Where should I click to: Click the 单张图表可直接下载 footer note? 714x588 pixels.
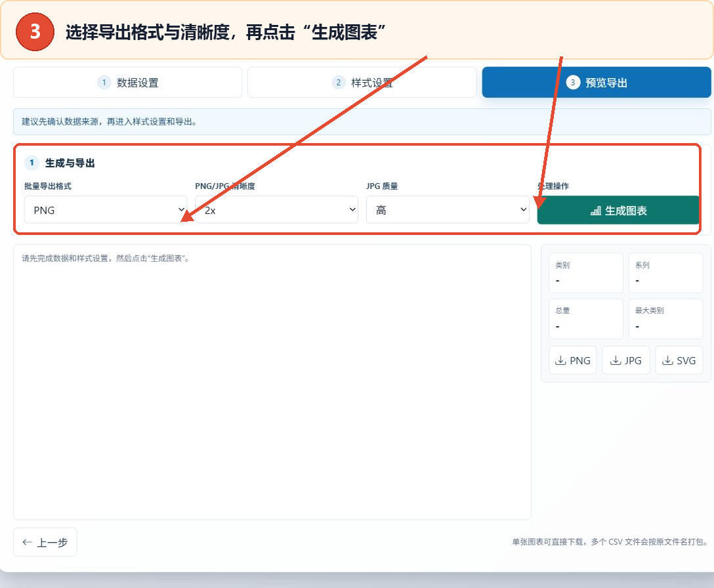pyautogui.click(x=610, y=541)
